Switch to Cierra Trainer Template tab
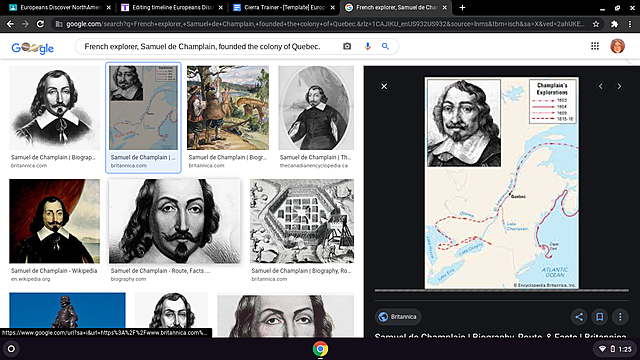The width and height of the screenshot is (640, 360). [x=284, y=7]
